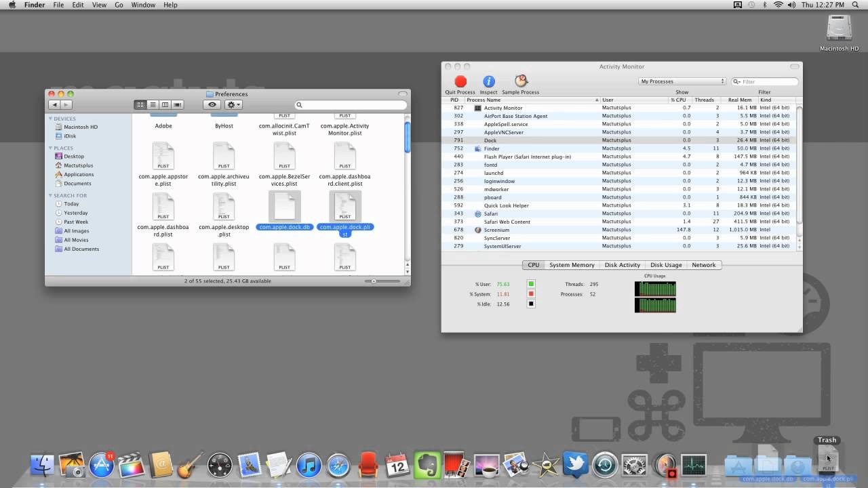868x488 pixels.
Task: Click the Quick Look eye button
Action: click(x=212, y=104)
